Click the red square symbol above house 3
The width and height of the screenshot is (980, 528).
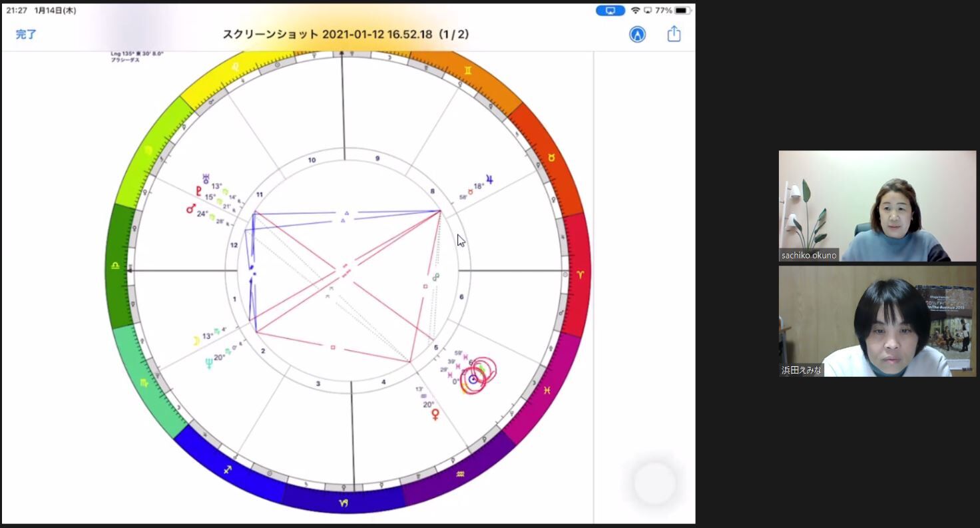(x=332, y=347)
